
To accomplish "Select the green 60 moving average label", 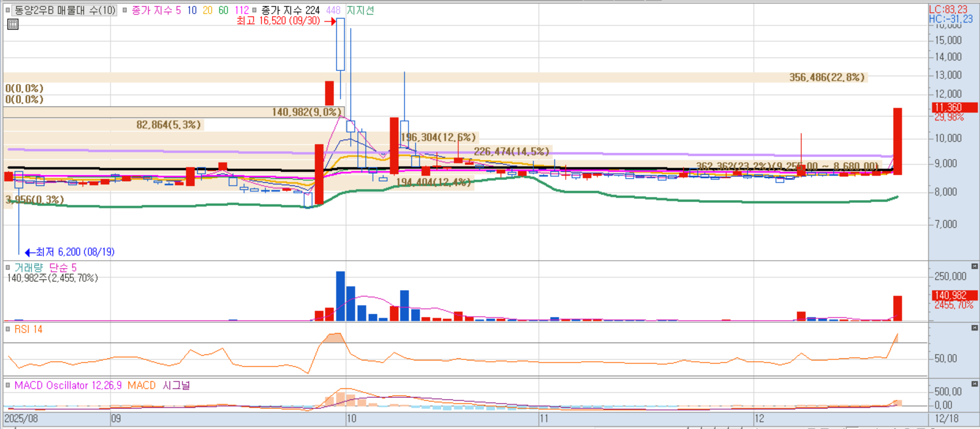I will [x=223, y=10].
